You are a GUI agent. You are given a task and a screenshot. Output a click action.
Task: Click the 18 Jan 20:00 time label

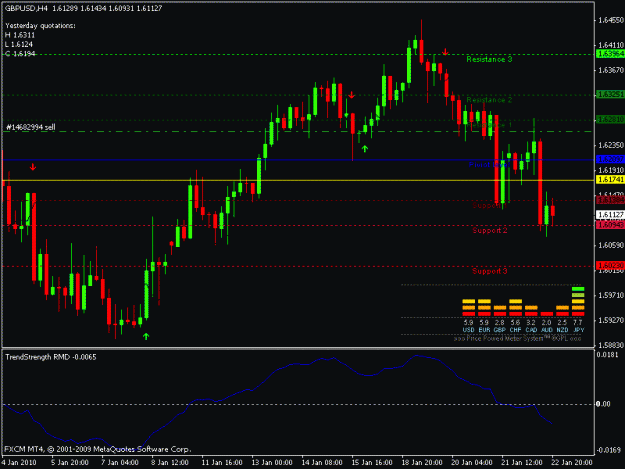(422, 463)
